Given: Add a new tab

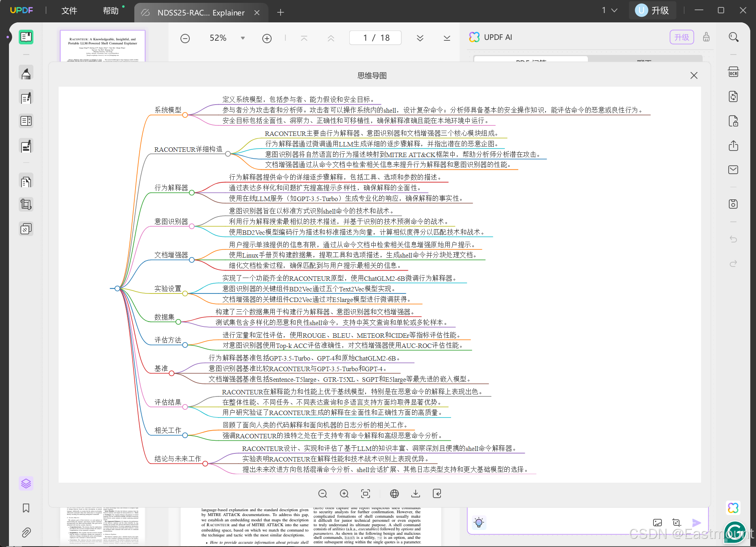Looking at the screenshot, I should [x=280, y=13].
